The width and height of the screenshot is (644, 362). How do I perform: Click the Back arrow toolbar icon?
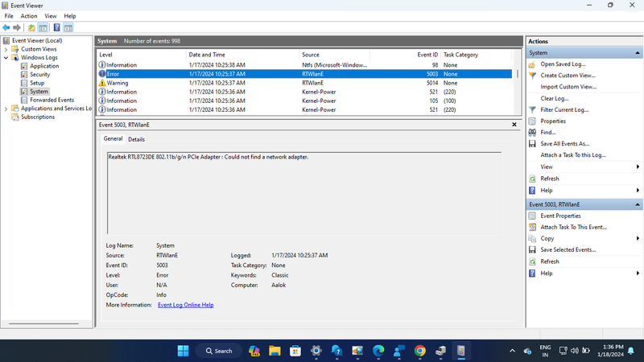tap(6, 27)
